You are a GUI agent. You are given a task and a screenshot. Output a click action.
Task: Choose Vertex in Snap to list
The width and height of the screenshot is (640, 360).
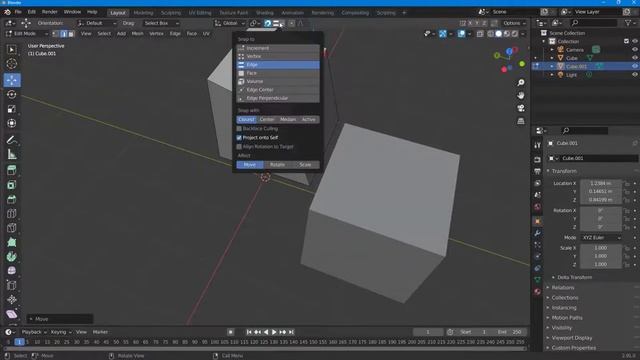278,56
